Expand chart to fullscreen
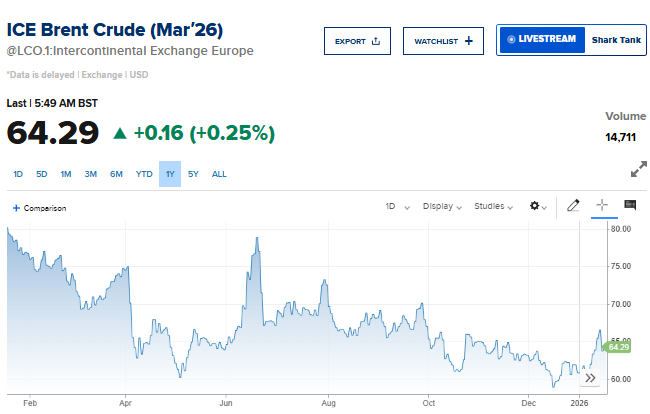Screen dimensions: 650x414 (x=639, y=170)
